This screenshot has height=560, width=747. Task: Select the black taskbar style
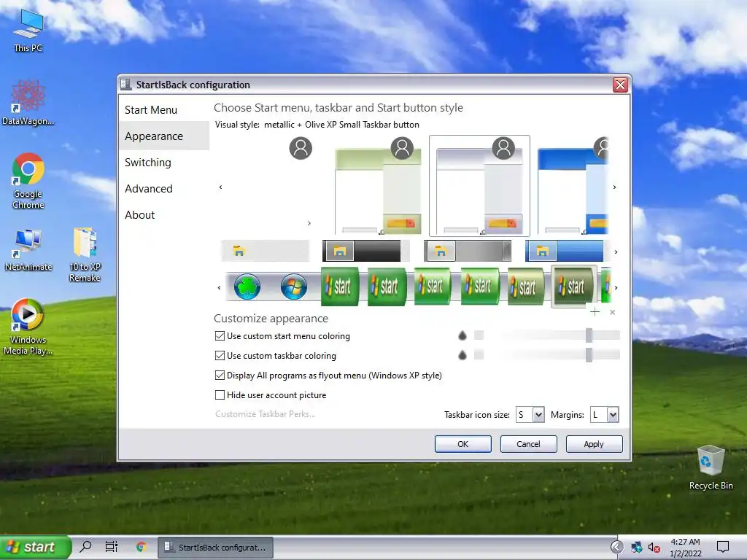pyautogui.click(x=366, y=251)
